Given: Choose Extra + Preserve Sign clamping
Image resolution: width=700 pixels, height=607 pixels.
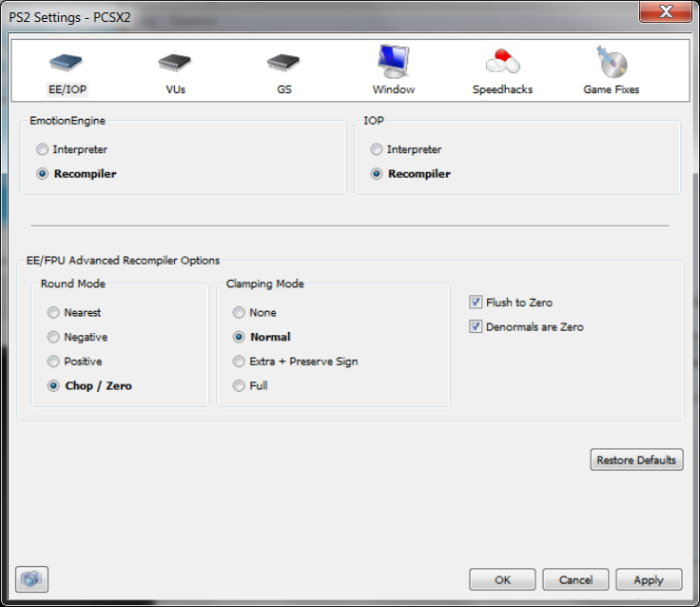Looking at the screenshot, I should pyautogui.click(x=239, y=361).
